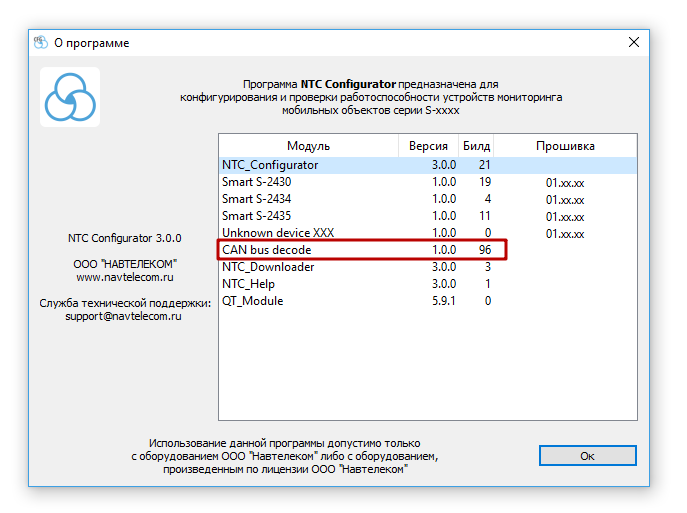Viewport: 687px width, 513px height.
Task: Select the Unknown device XXX row
Action: [x=428, y=233]
